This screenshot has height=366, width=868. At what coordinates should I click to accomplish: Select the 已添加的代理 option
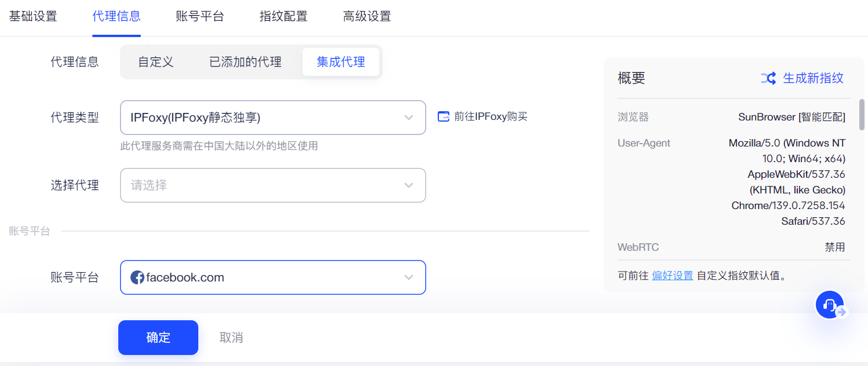point(245,62)
